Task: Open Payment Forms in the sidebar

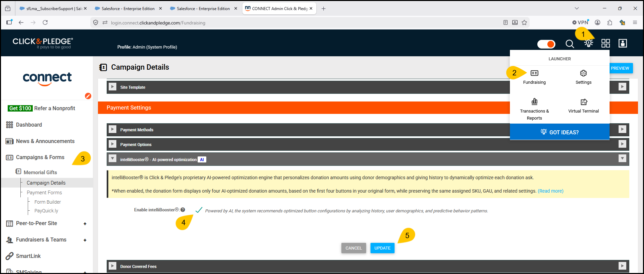Action: [44, 193]
